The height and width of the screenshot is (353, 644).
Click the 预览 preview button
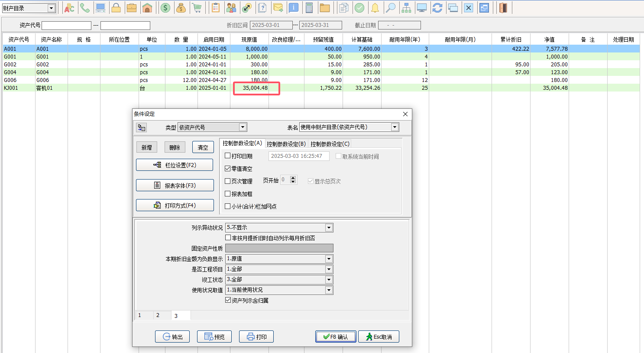(x=214, y=337)
